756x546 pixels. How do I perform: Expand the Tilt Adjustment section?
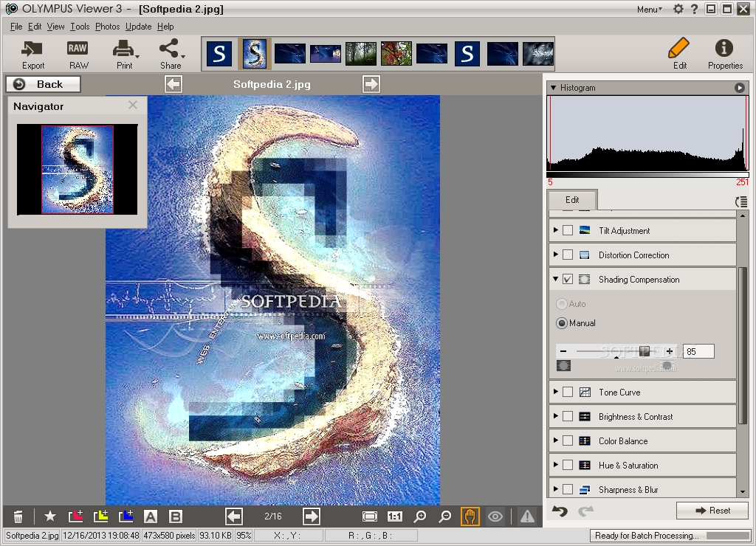tap(555, 230)
